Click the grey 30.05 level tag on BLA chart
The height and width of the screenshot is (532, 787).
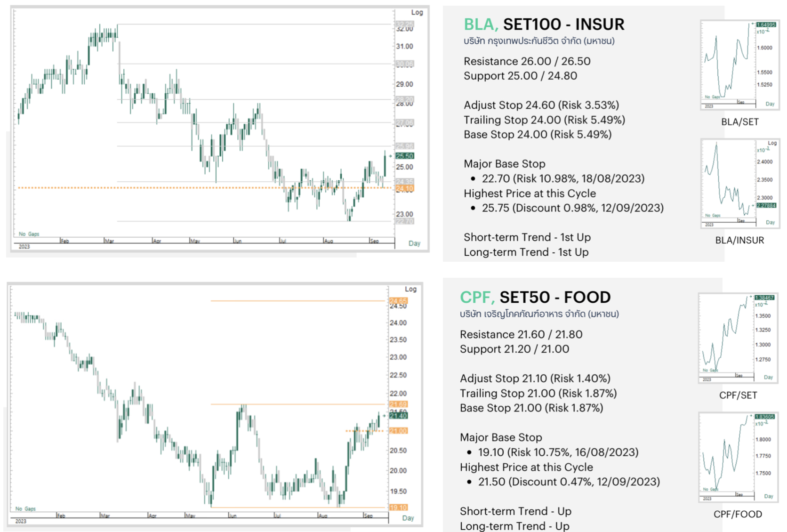[404, 64]
